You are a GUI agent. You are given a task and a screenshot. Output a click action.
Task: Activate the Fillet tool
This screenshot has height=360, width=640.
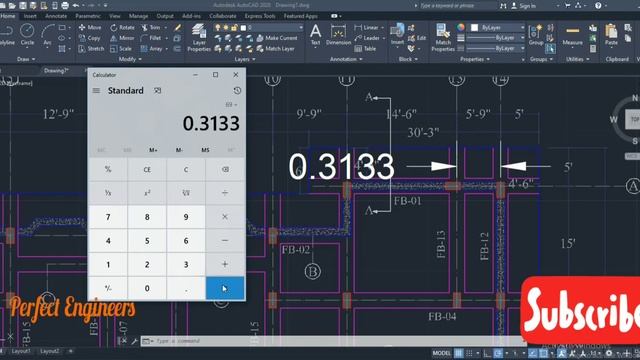pyautogui.click(x=151, y=38)
